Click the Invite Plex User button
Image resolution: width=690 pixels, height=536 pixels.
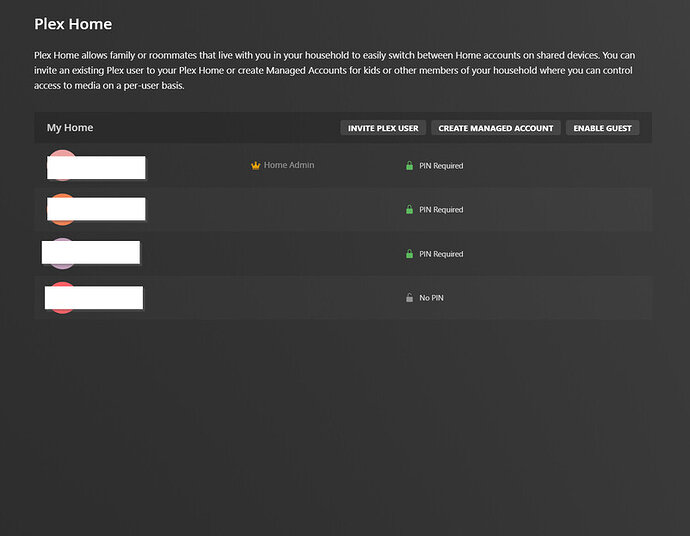(x=383, y=128)
